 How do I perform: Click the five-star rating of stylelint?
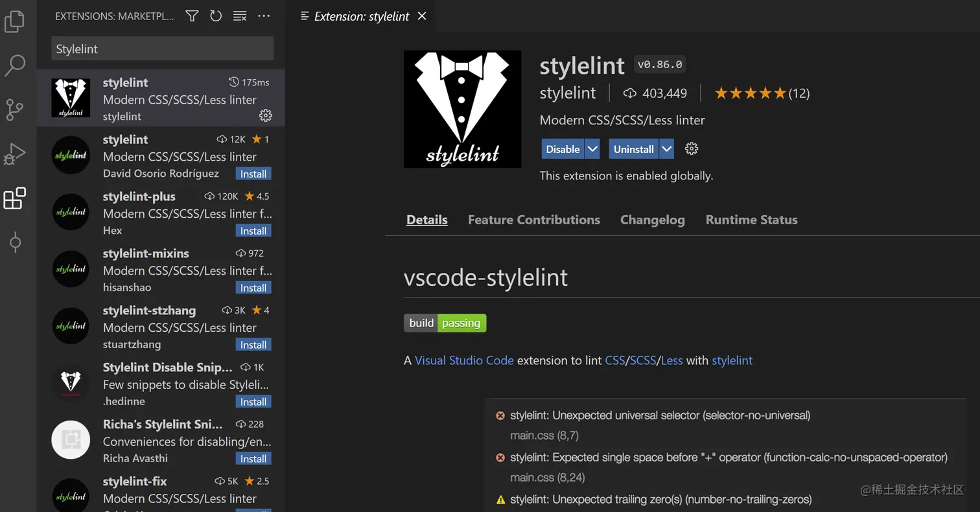(750, 93)
